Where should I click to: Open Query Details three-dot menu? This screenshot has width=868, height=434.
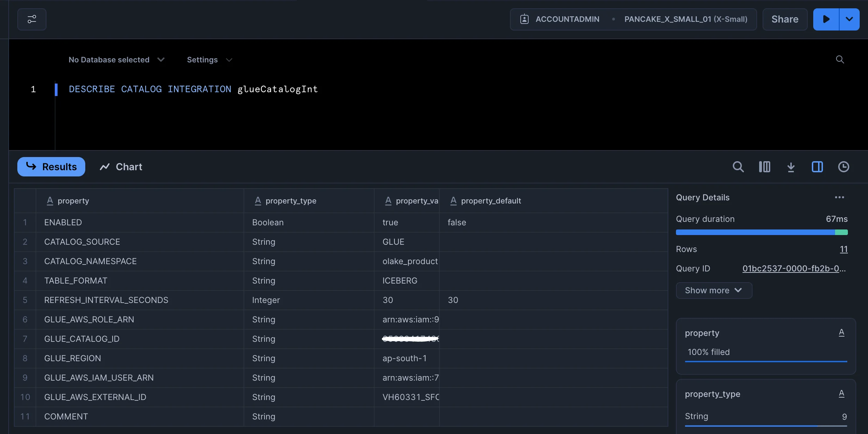click(x=839, y=198)
